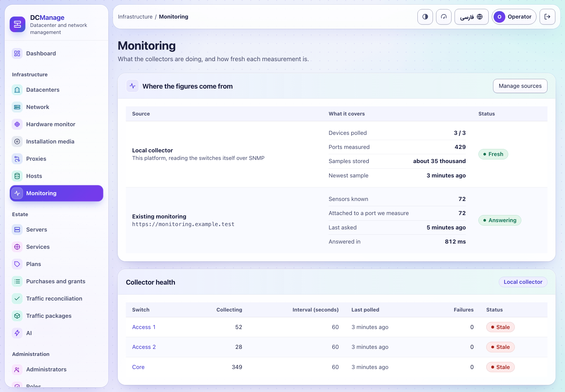Image resolution: width=565 pixels, height=392 pixels.
Task: Click the Services globe icon
Action: [17, 247]
